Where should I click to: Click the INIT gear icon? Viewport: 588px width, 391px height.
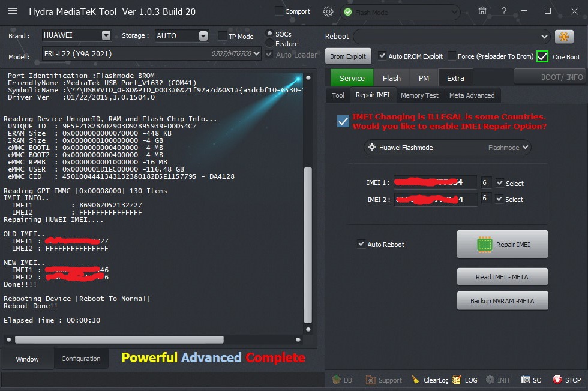tap(490, 380)
